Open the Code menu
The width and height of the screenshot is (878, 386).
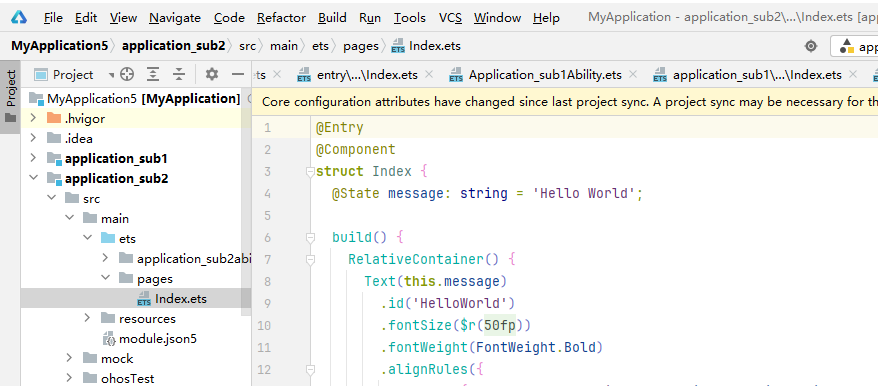pyautogui.click(x=229, y=18)
